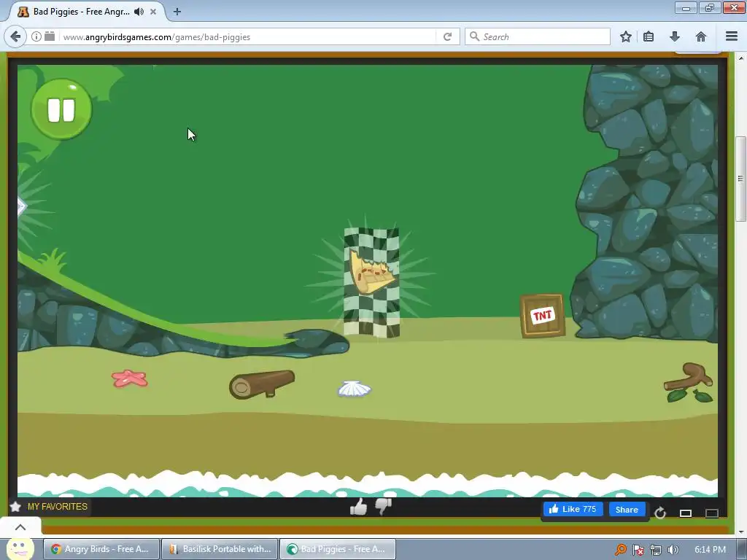Click the Facebook Share button
This screenshot has width=747, height=560.
pos(627,510)
